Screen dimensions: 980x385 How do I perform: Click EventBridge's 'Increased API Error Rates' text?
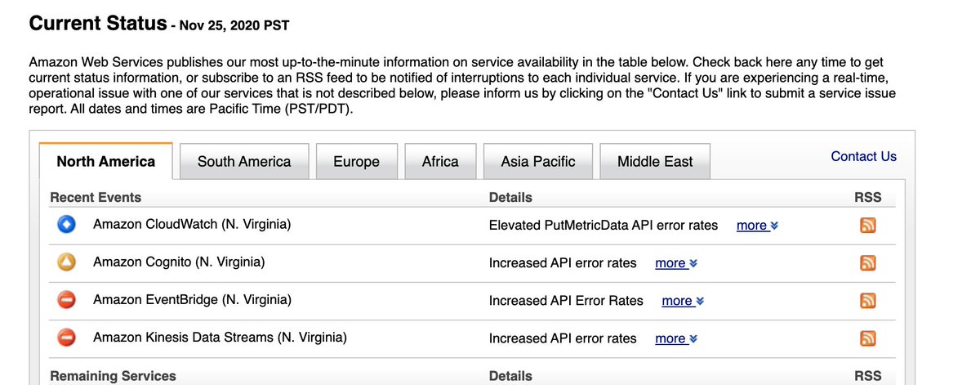pos(566,301)
